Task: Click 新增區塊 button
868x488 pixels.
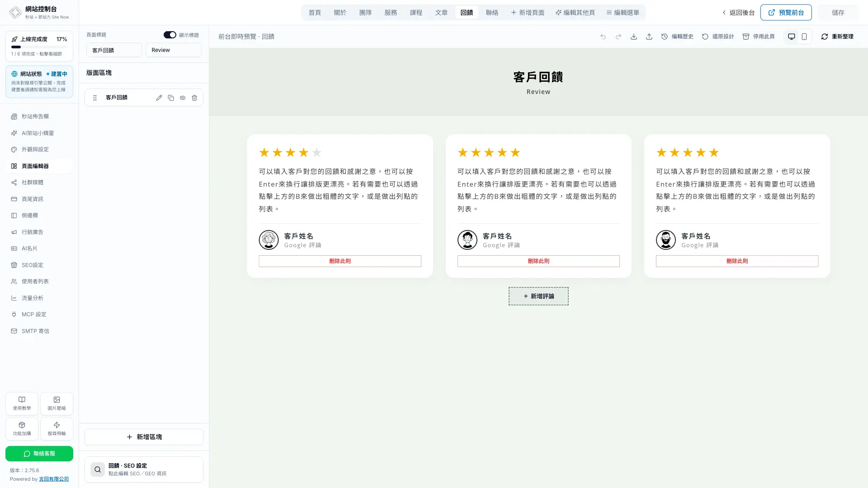Action: (144, 437)
